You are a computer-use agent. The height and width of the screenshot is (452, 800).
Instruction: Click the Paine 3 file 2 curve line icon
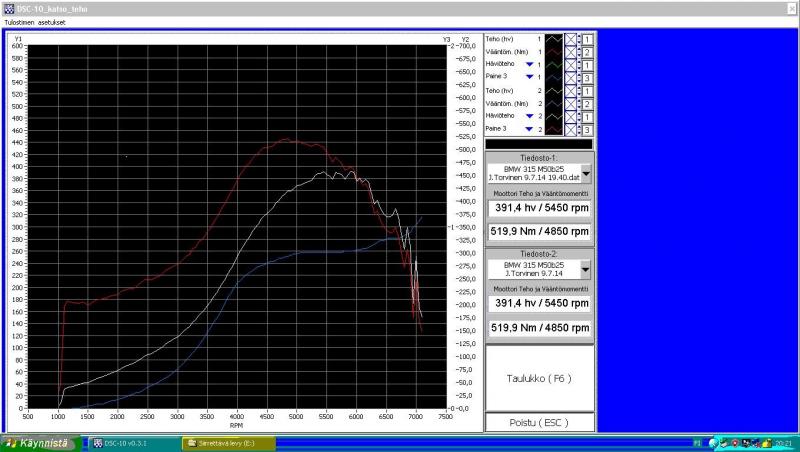pos(553,129)
